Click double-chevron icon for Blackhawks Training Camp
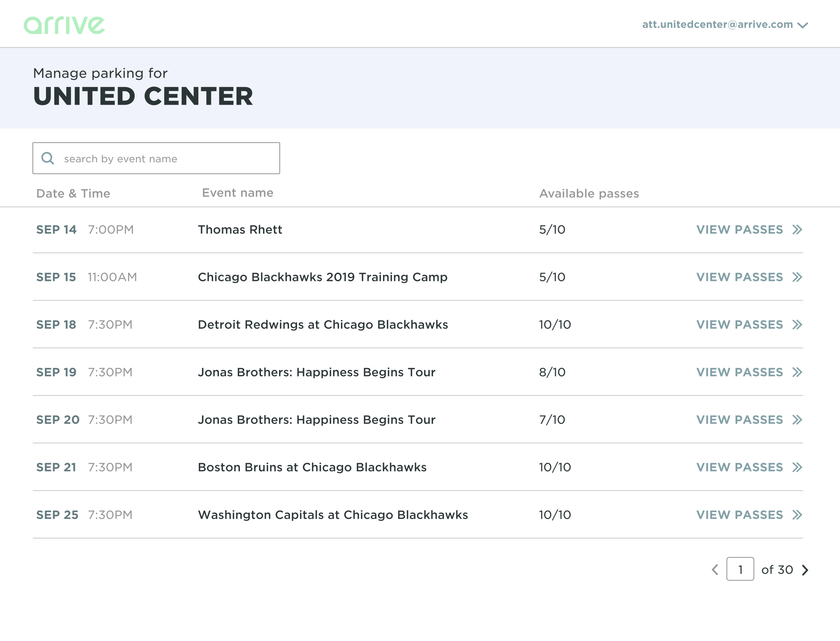Viewport: 840px width, 641px height. pyautogui.click(x=797, y=277)
